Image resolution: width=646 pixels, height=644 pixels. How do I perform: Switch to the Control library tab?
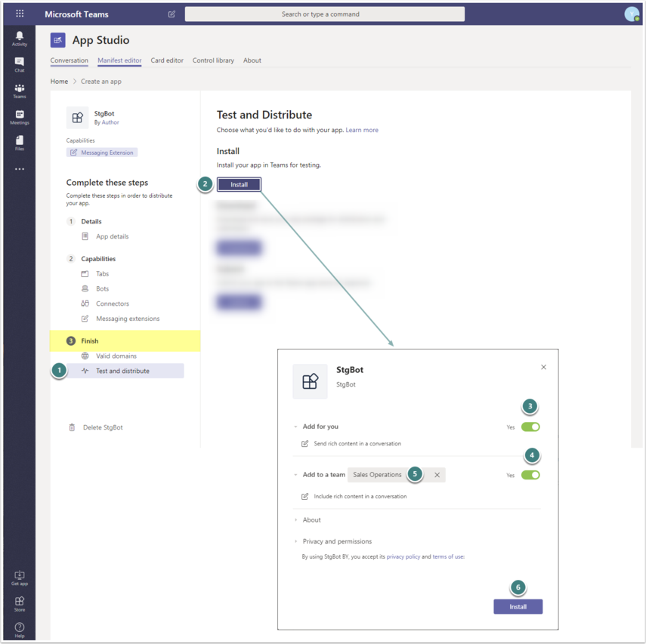tap(213, 60)
